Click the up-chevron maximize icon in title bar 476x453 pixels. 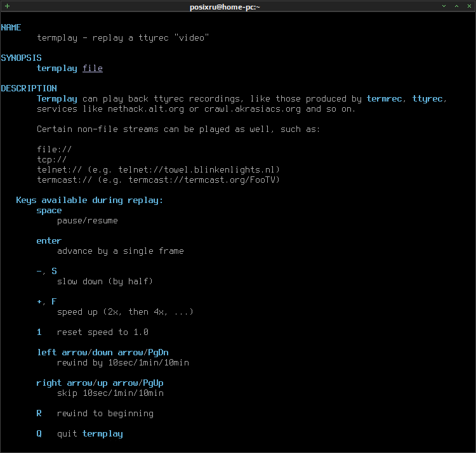click(x=456, y=6)
